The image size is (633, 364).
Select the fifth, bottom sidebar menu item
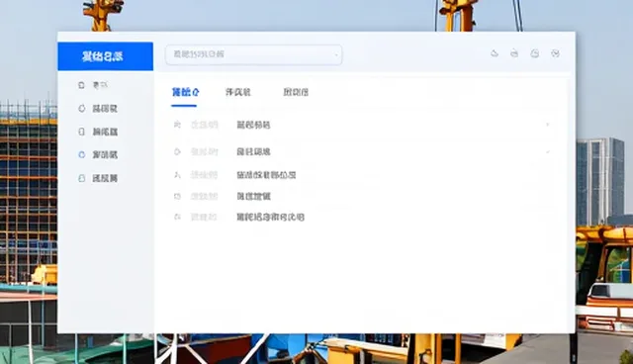98,178
